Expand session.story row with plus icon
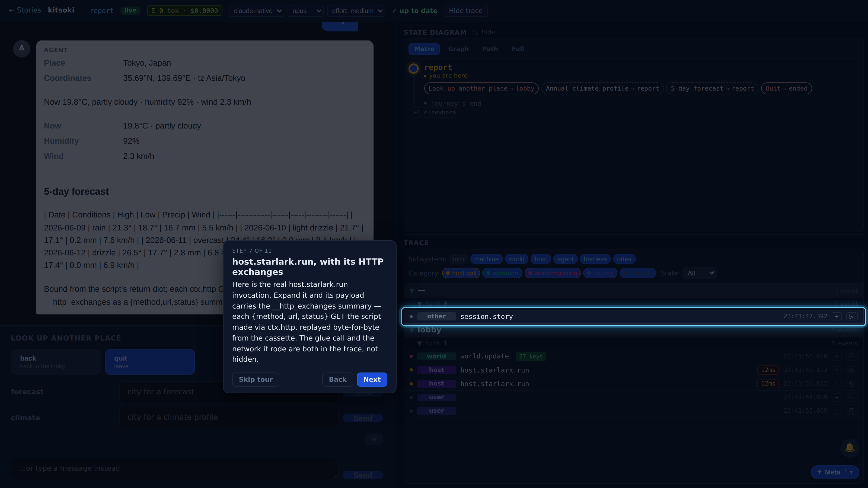The height and width of the screenshot is (488, 868). (837, 317)
